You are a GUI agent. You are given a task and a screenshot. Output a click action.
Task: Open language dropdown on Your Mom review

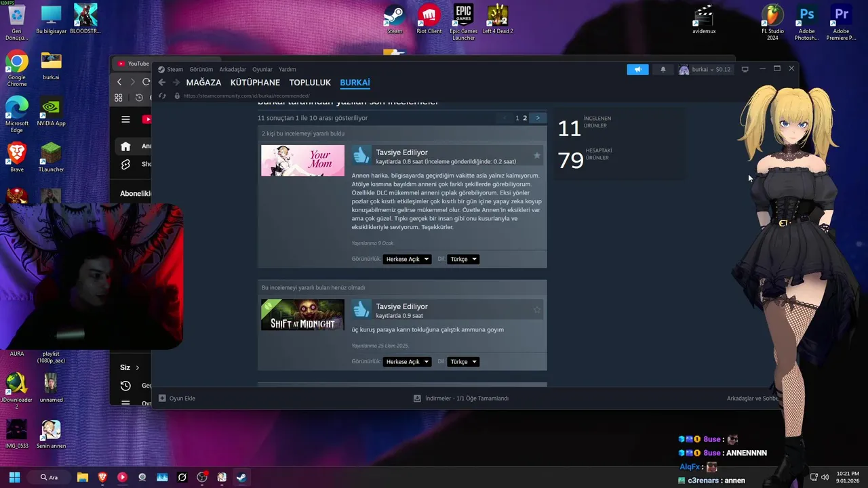[463, 259]
